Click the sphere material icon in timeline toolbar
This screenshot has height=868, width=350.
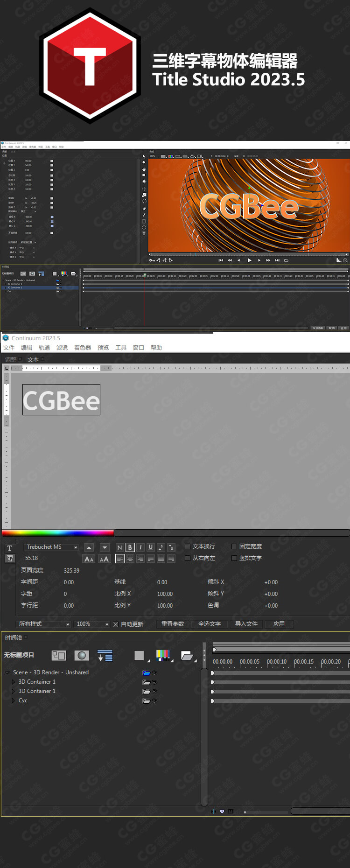[82, 656]
